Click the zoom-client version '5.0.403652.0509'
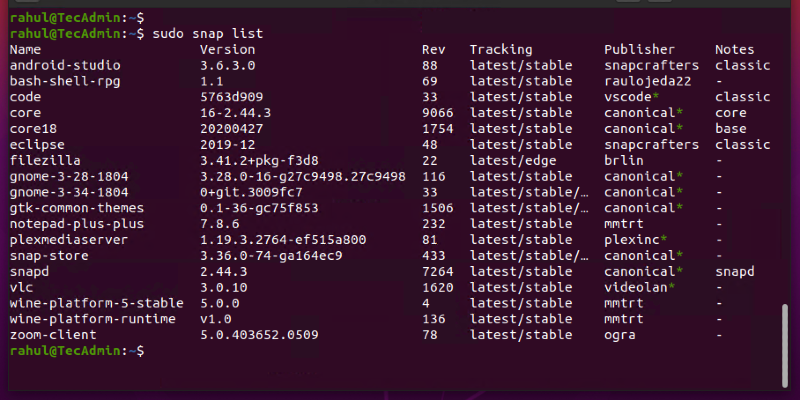This screenshot has width=800, height=400. point(259,335)
